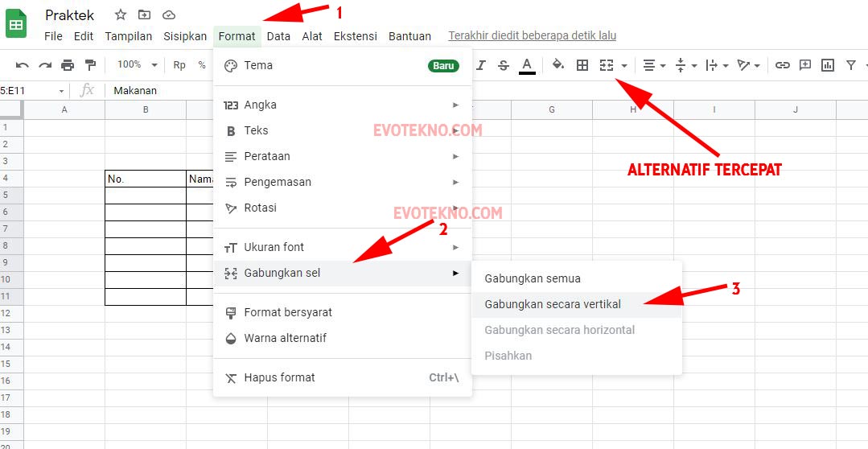Select the paint format tool

(x=90, y=65)
